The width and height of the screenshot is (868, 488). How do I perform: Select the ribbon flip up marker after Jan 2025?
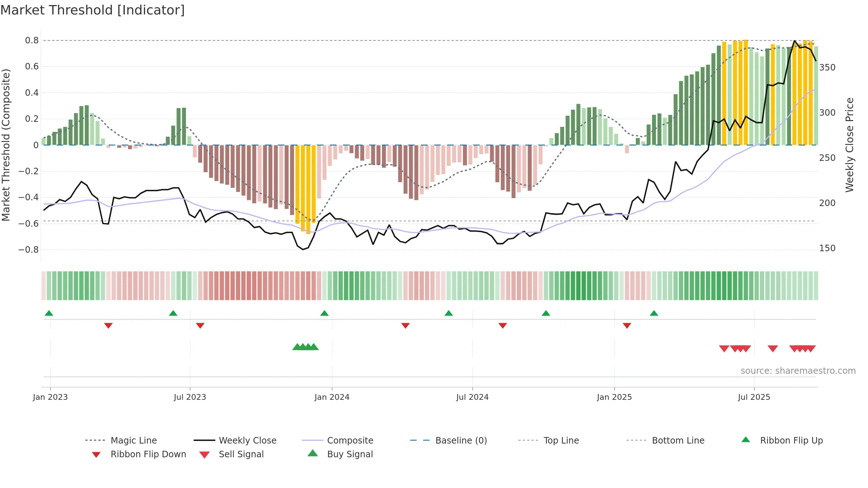tap(654, 313)
